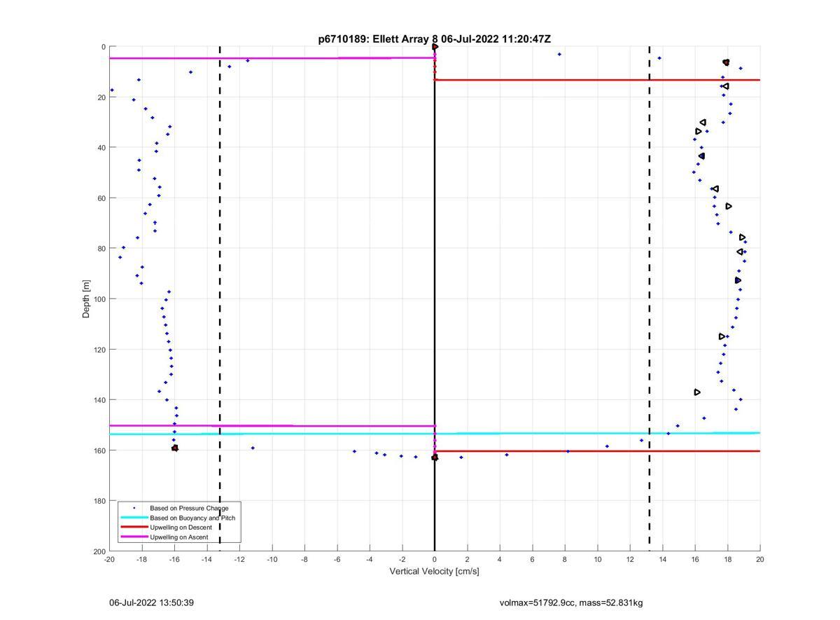Image resolution: width=840 pixels, height=620 pixels.
Task: Click the depth axis tick label '140'
Action: (x=99, y=400)
